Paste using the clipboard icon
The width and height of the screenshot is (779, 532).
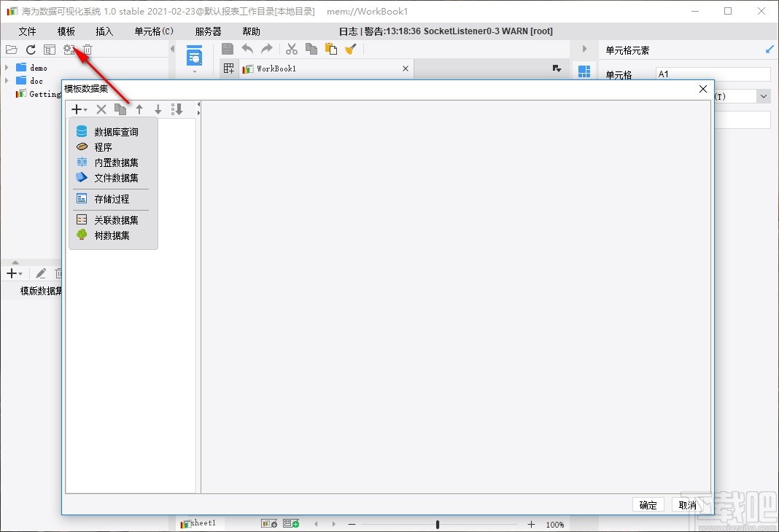(331, 49)
